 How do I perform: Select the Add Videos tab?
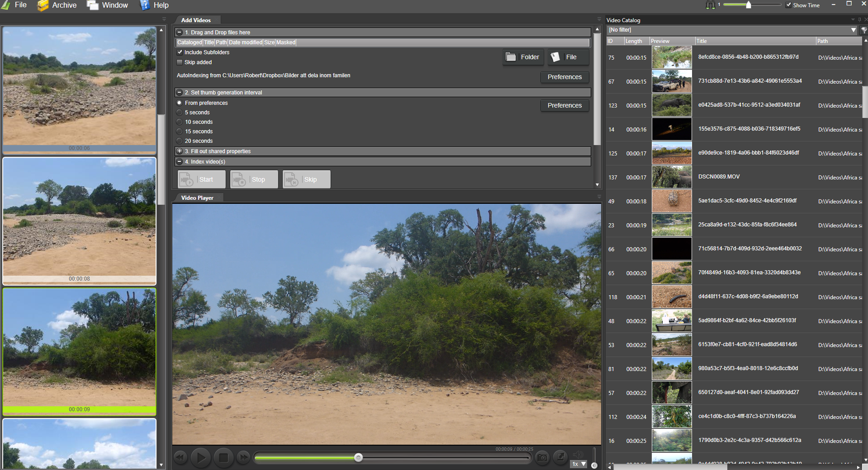[x=196, y=20]
